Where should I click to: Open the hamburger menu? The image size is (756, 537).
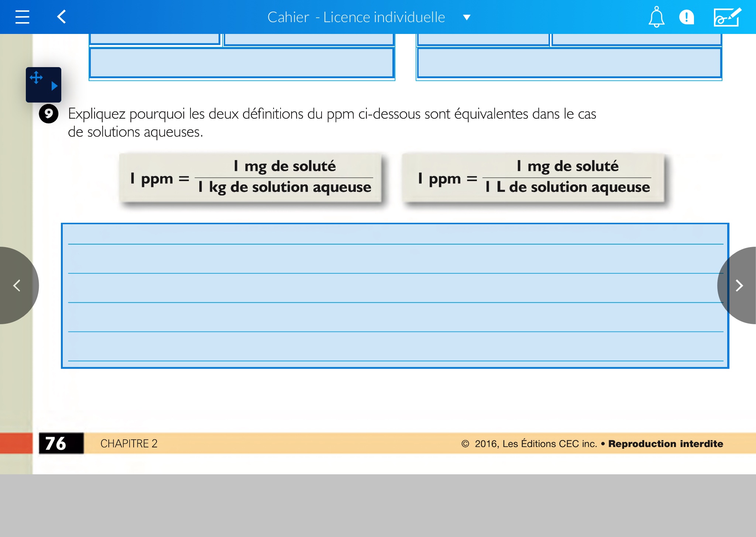click(22, 17)
